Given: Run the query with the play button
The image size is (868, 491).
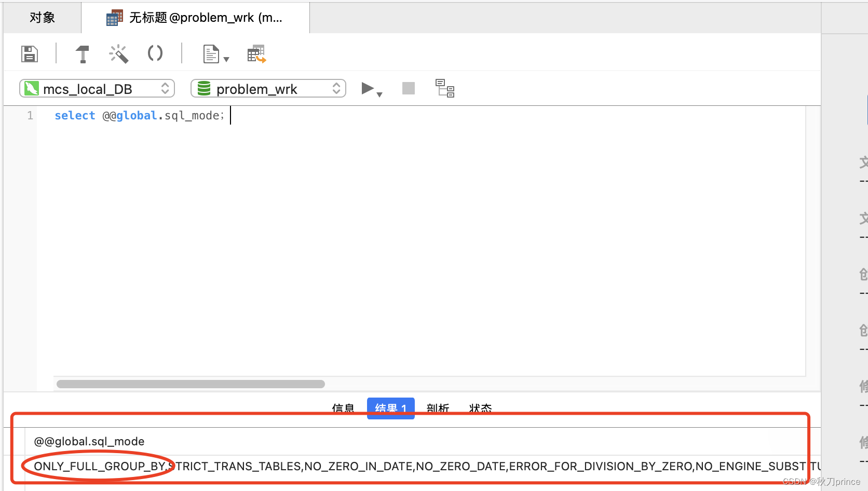Looking at the screenshot, I should tap(368, 88).
